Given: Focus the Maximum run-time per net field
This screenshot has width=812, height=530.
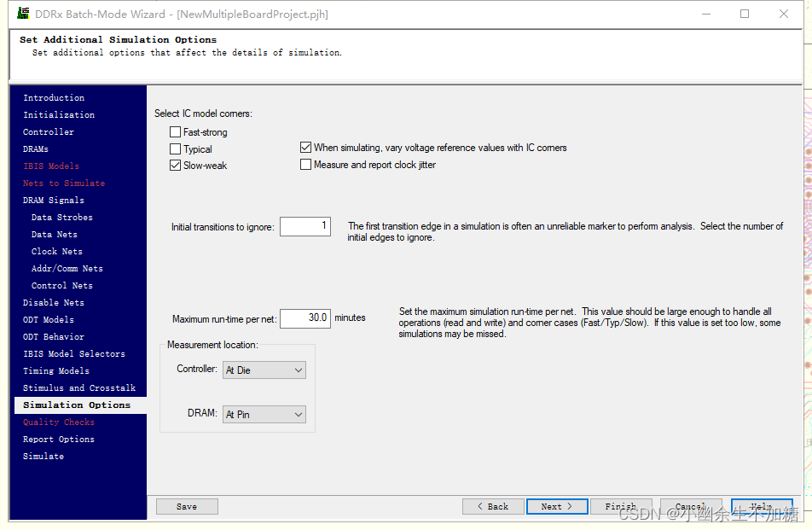Looking at the screenshot, I should [305, 318].
